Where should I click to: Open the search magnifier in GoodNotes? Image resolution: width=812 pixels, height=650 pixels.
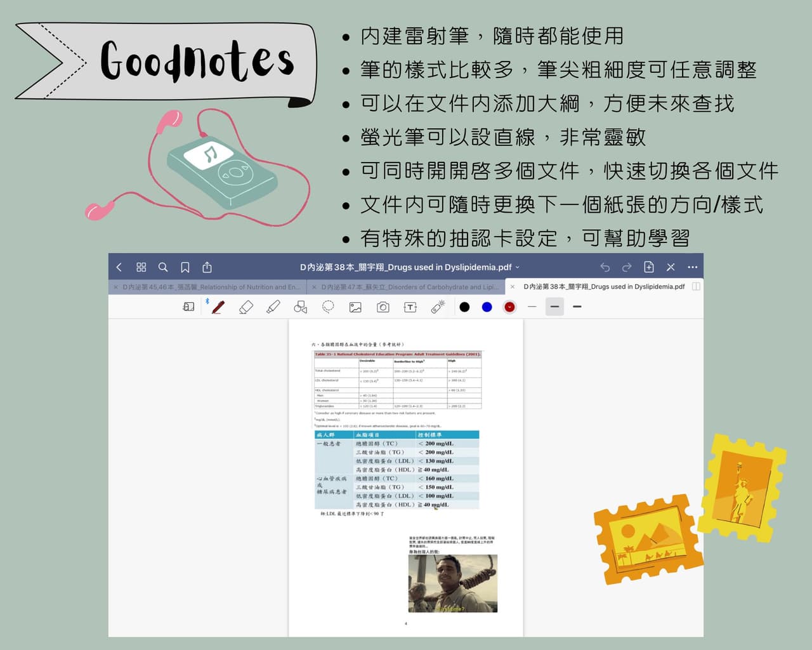pos(163,267)
